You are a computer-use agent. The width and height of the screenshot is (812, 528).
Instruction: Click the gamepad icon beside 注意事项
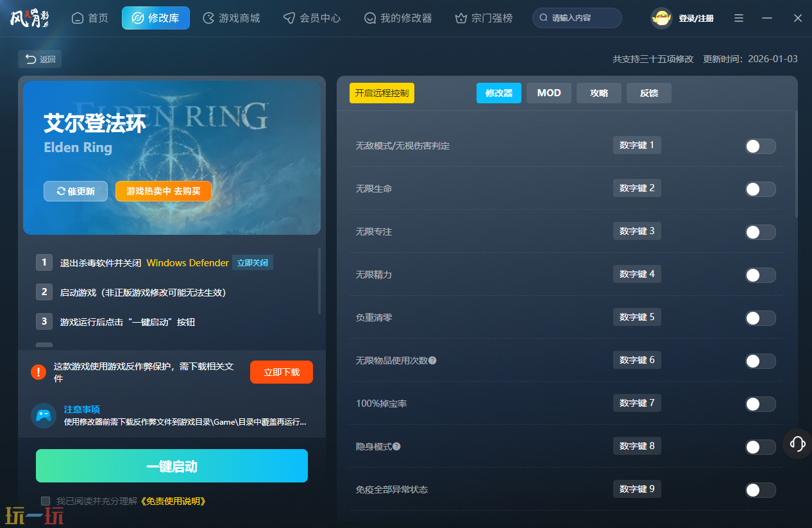tap(44, 416)
